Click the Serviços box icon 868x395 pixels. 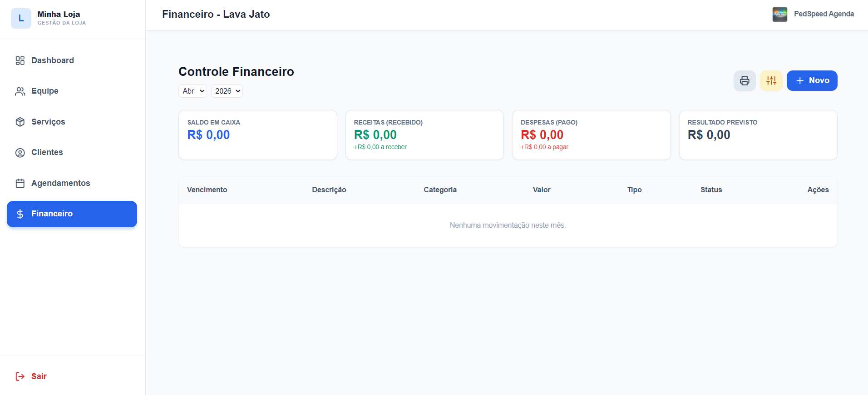click(x=20, y=122)
